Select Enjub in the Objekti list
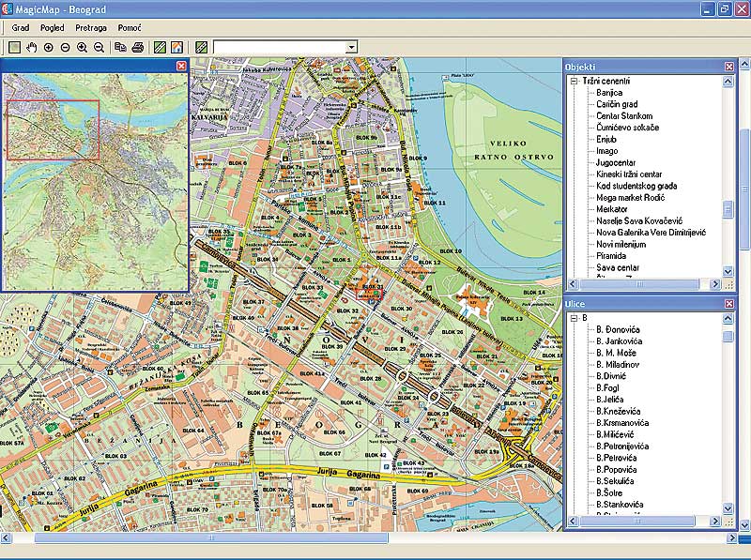The image size is (751, 560). click(x=606, y=139)
